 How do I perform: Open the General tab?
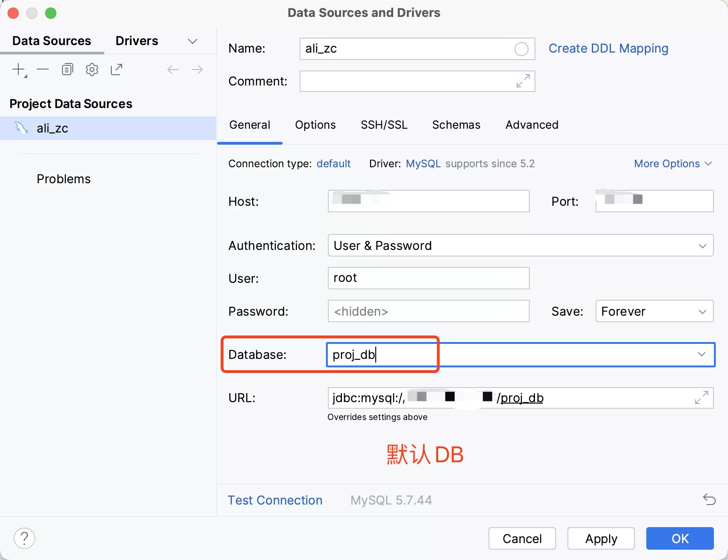point(250,125)
